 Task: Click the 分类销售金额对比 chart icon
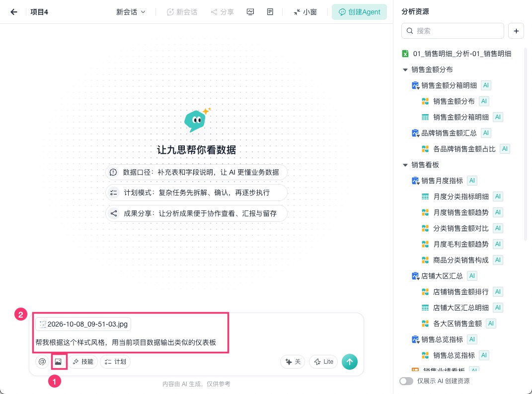pyautogui.click(x=425, y=228)
